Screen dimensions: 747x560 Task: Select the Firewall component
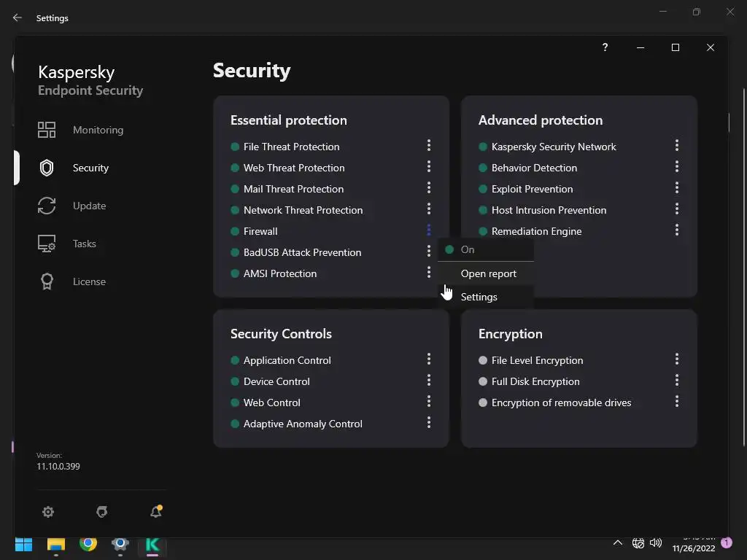(x=260, y=231)
